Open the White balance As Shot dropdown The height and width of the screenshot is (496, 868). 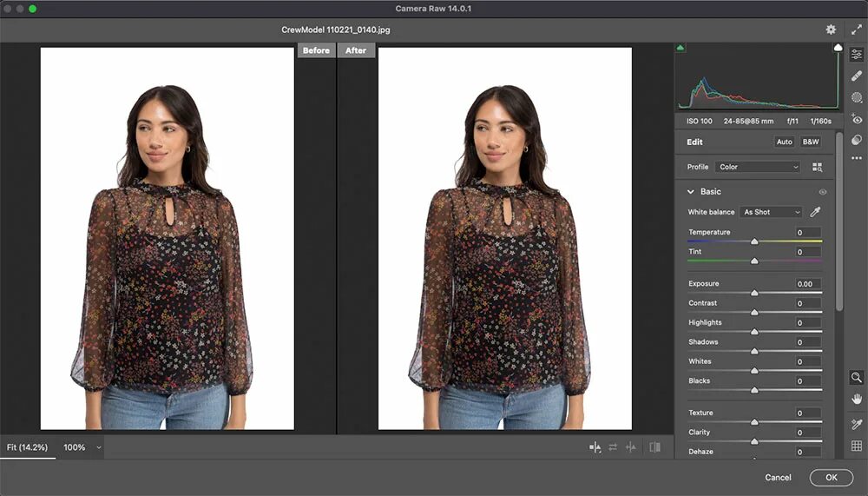point(771,212)
